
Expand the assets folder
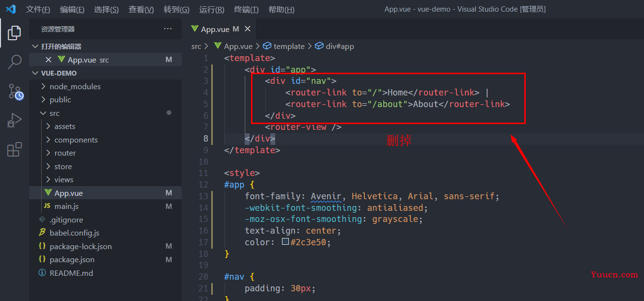(x=105, y=126)
